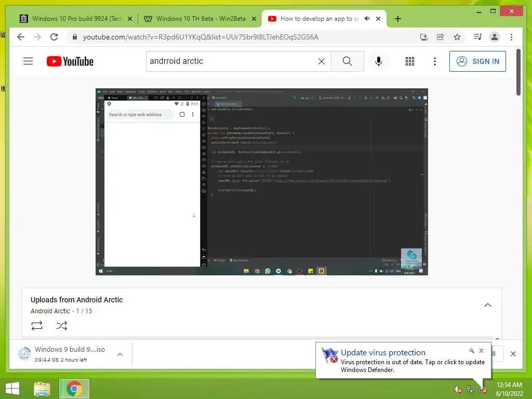Open File Explorer from taskbar
Screen dimensions: 532x399
point(42,389)
